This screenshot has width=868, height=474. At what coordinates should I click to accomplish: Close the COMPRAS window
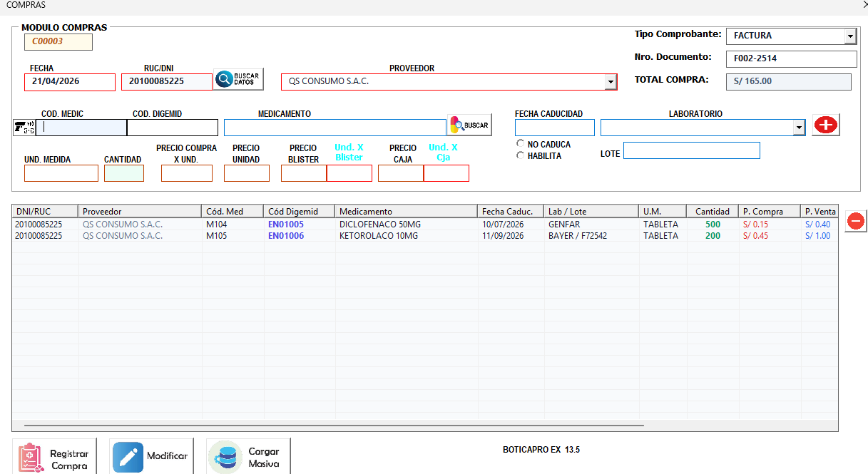click(864, 5)
